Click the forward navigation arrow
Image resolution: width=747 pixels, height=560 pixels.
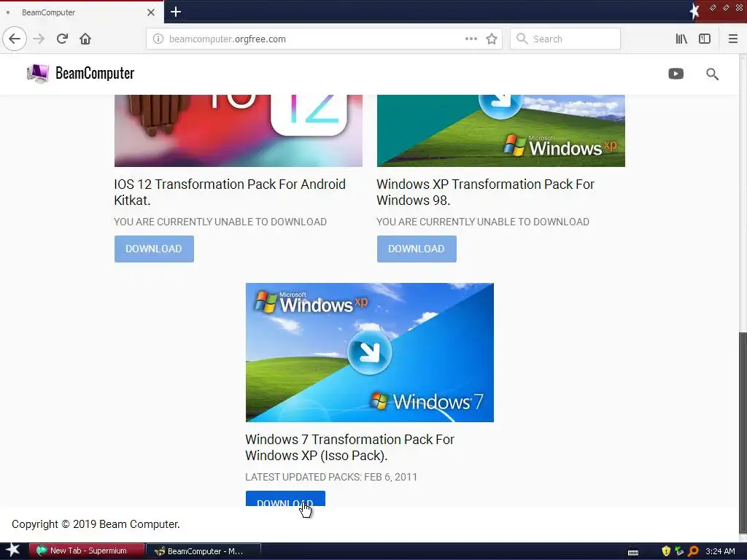(39, 39)
